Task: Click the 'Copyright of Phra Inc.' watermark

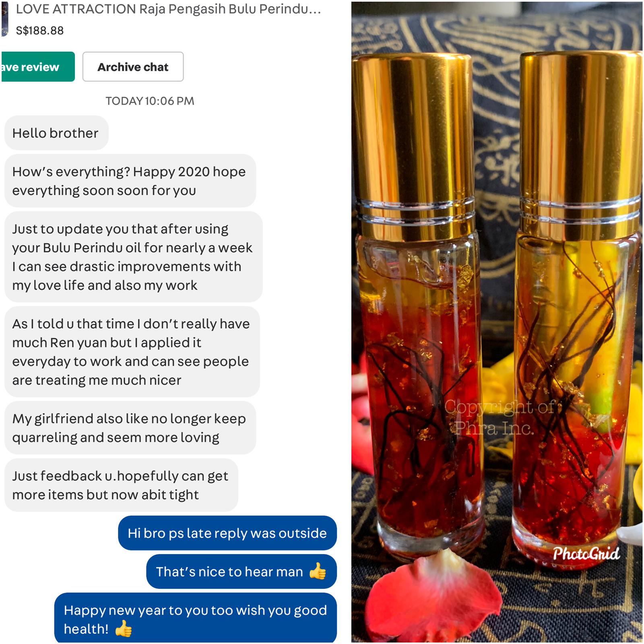Action: [499, 417]
